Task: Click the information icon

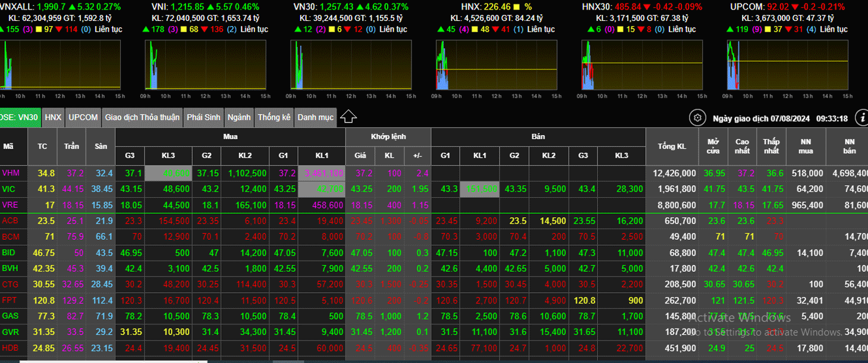Action: click(x=861, y=118)
